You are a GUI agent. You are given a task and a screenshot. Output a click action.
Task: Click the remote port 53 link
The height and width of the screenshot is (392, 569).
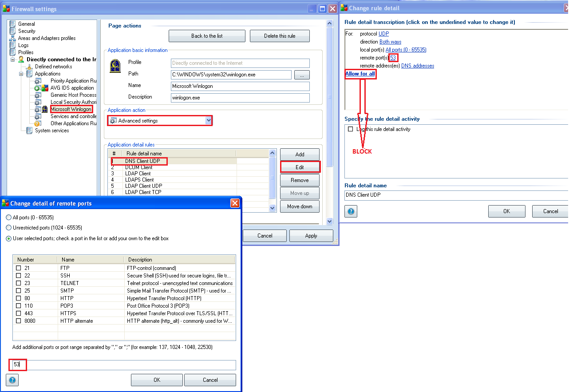pos(393,58)
